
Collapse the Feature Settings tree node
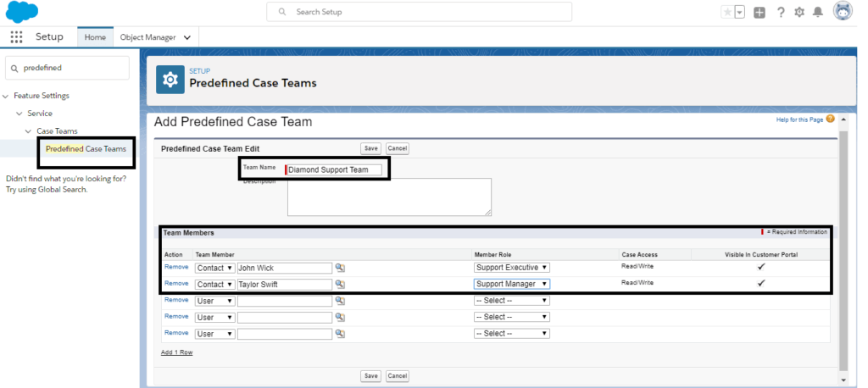[7, 96]
